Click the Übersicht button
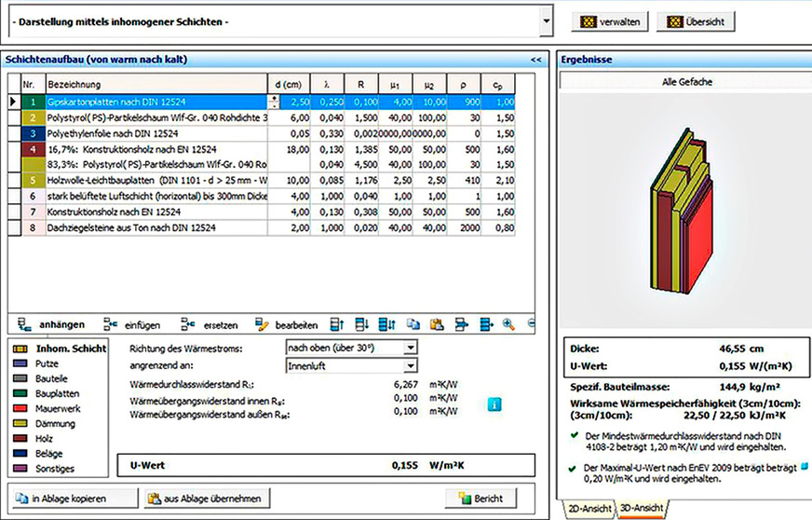812x520 pixels. coord(697,21)
